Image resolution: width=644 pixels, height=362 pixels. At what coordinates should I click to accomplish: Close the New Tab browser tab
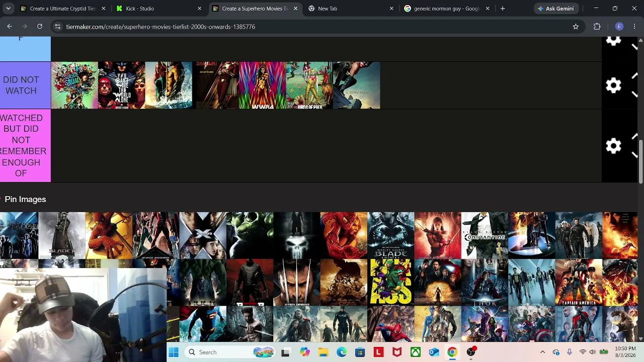point(391,9)
